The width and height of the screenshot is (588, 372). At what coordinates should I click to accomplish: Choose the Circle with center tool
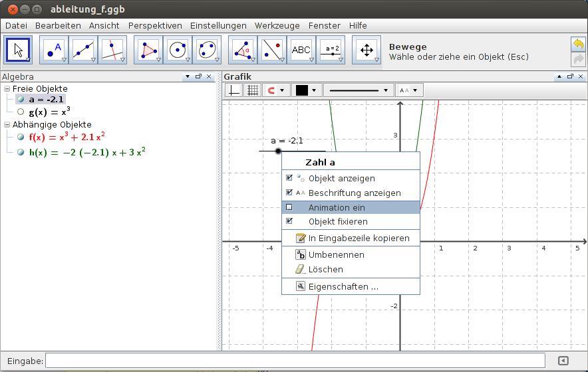click(x=177, y=50)
